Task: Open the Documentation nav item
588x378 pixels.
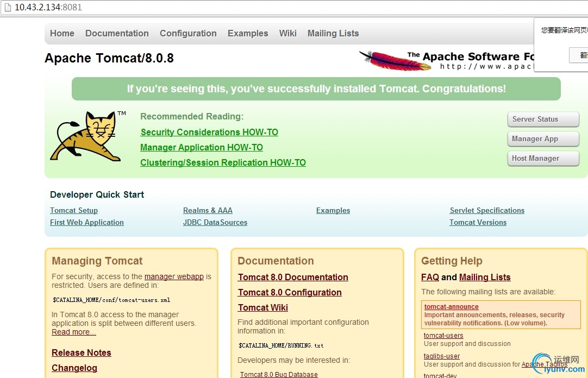Action: 117,33
